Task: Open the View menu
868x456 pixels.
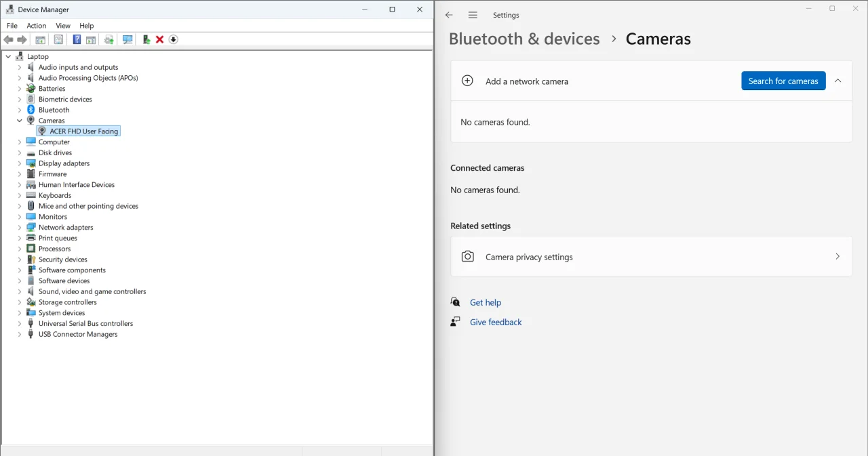Action: [x=63, y=26]
